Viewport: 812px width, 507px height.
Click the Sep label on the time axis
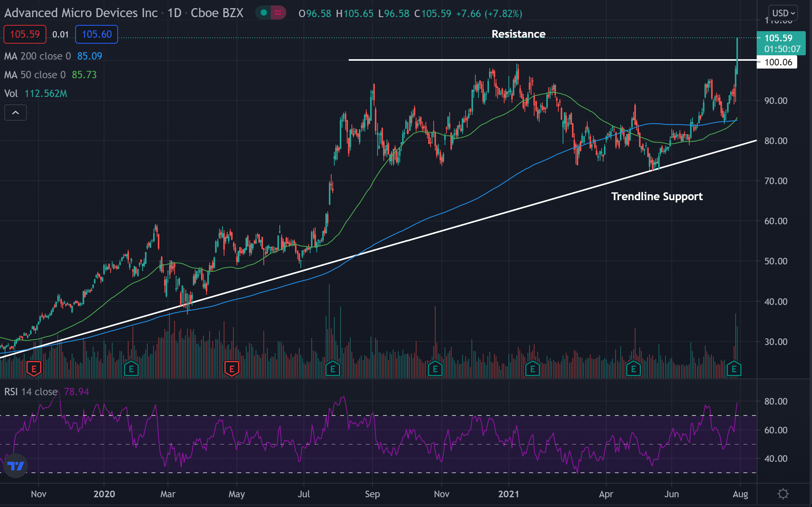coord(372,494)
